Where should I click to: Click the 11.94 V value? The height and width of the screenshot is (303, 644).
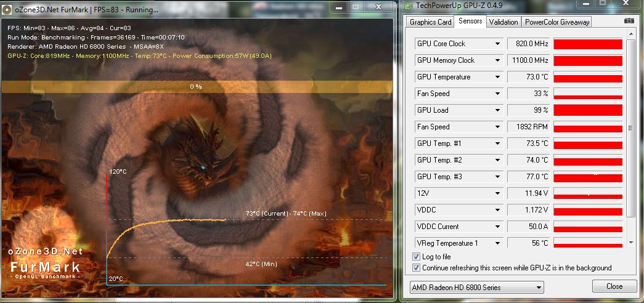point(529,193)
